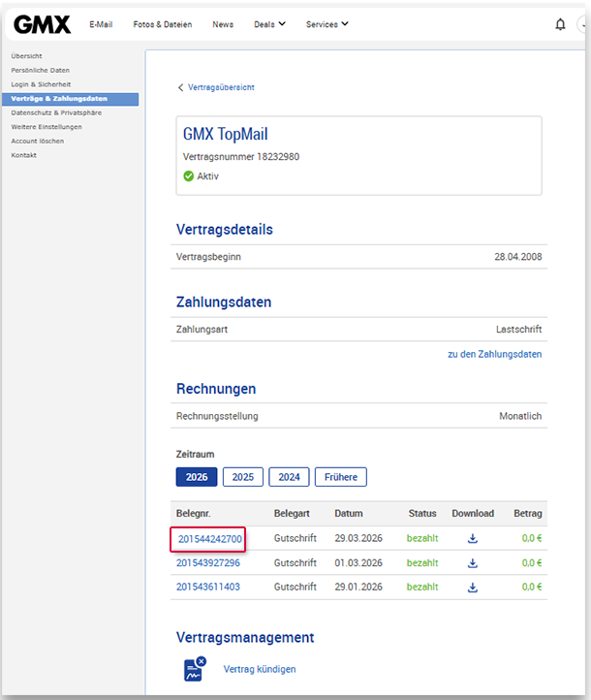Image resolution: width=591 pixels, height=700 pixels.
Task: Open Account löschen in sidebar
Action: 38,142
